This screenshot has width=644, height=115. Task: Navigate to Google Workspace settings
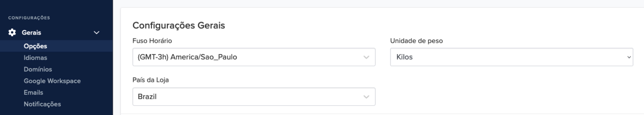(x=52, y=81)
